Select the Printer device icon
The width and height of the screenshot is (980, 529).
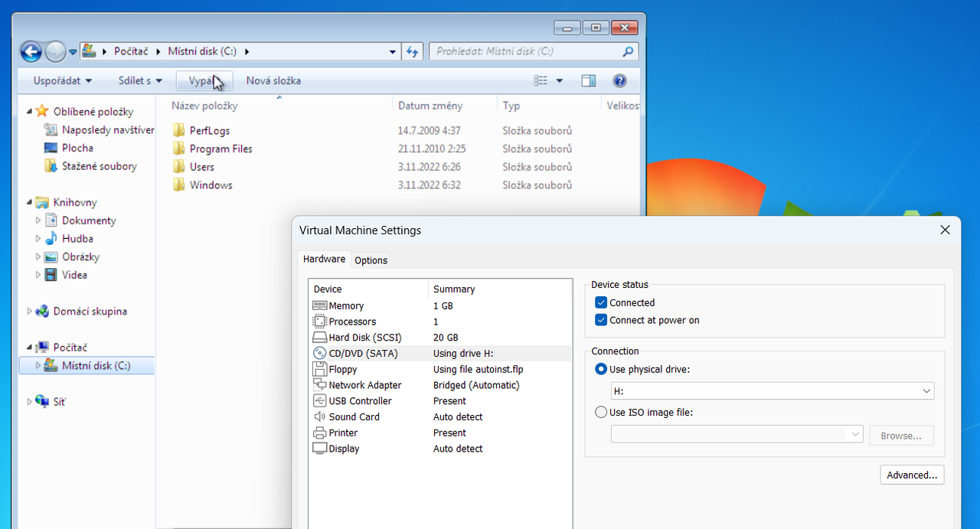pos(320,433)
